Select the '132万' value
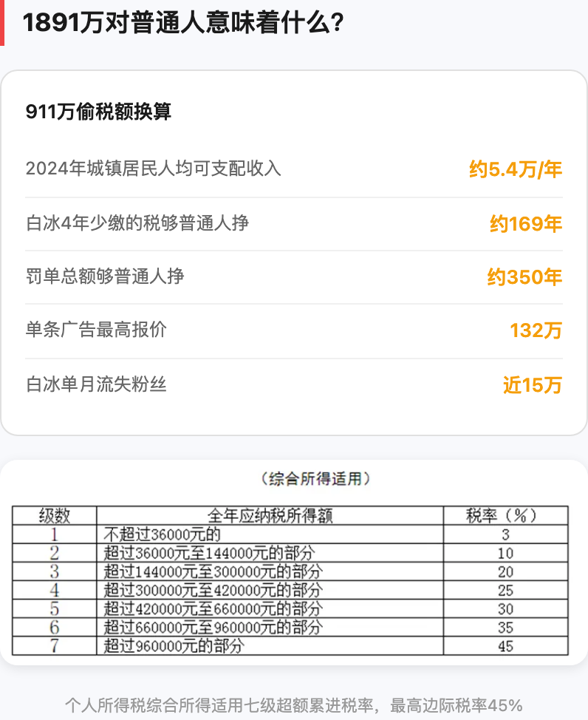This screenshot has width=588, height=720. [x=536, y=331]
